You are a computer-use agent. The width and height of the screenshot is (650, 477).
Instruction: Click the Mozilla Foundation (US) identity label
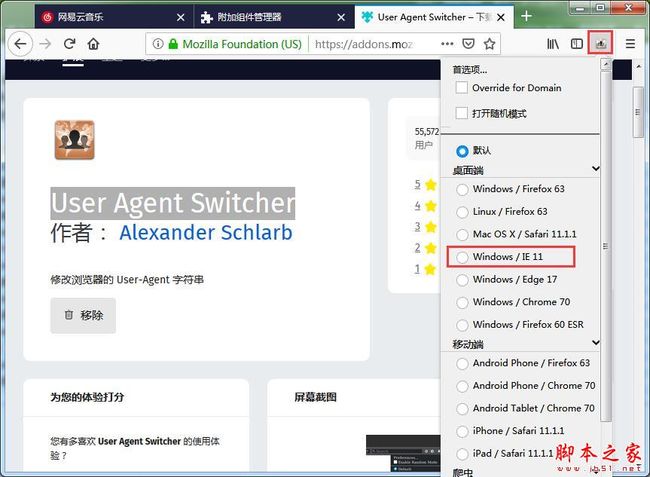pos(242,44)
